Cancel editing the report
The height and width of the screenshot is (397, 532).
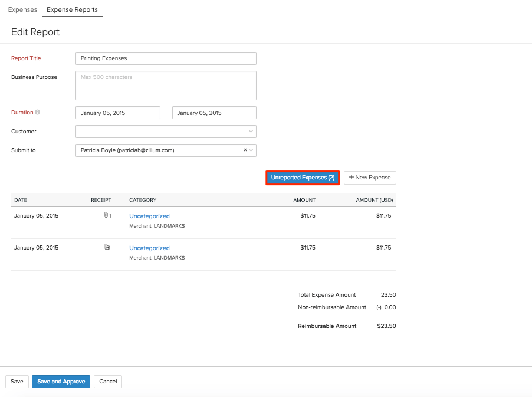click(108, 382)
